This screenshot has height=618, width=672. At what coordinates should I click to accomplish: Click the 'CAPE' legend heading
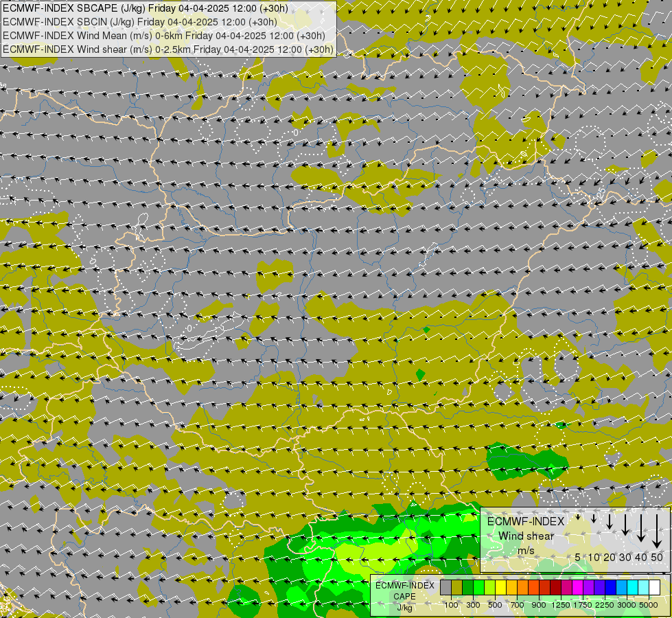click(404, 597)
